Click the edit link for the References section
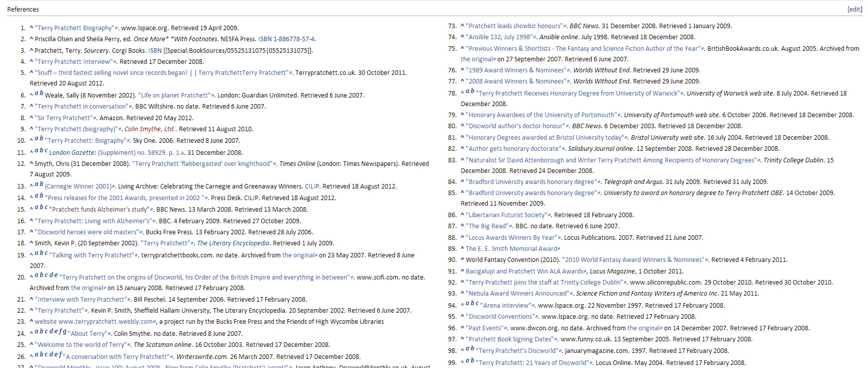The image size is (868, 368). coord(854,10)
